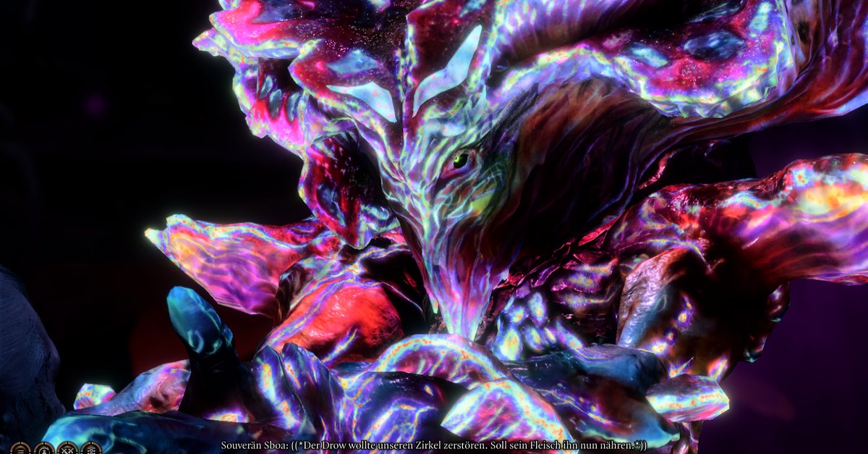Click the word Zirkel in the subtitle
Viewport: 868px width, 454px height.
coord(430,445)
